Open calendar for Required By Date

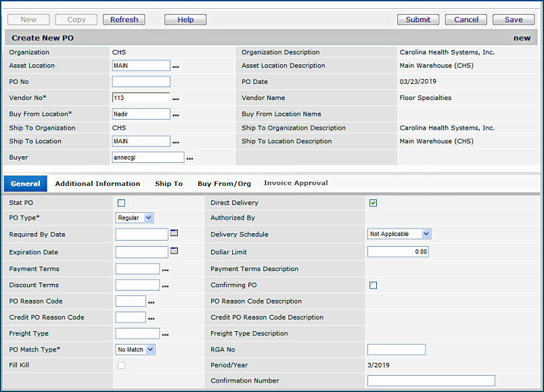coord(174,233)
